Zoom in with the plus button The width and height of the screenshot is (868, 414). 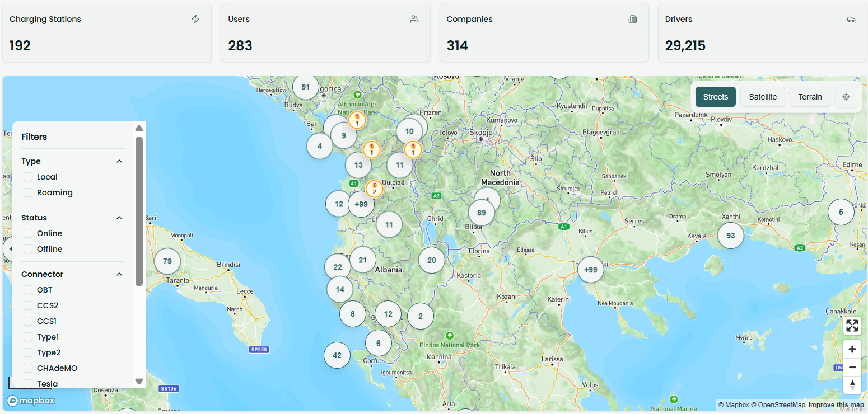coord(852,349)
